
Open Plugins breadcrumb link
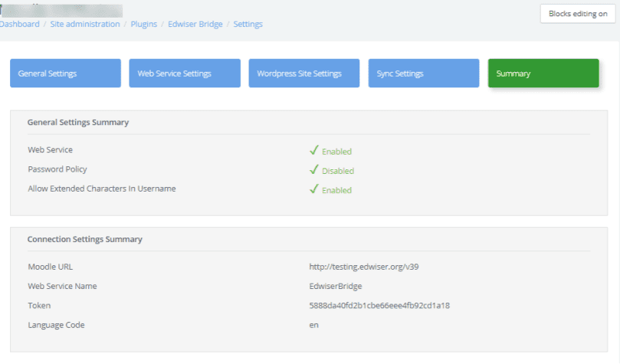(144, 24)
